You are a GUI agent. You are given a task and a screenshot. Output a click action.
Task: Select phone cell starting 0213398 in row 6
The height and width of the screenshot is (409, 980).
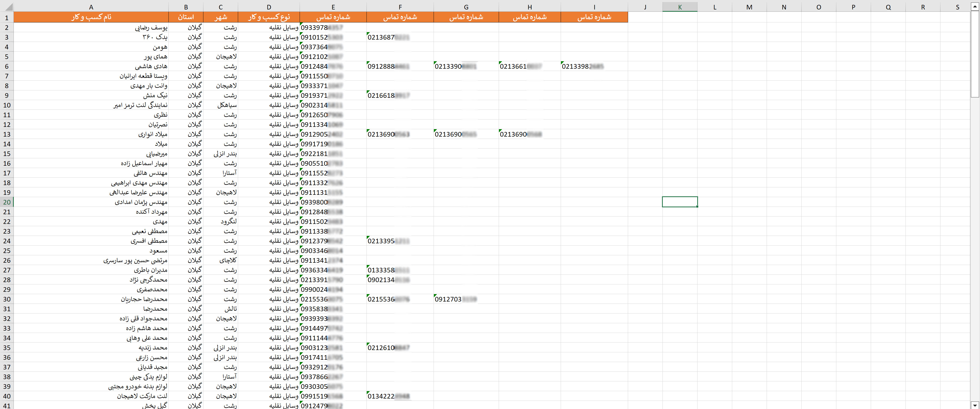pos(594,66)
